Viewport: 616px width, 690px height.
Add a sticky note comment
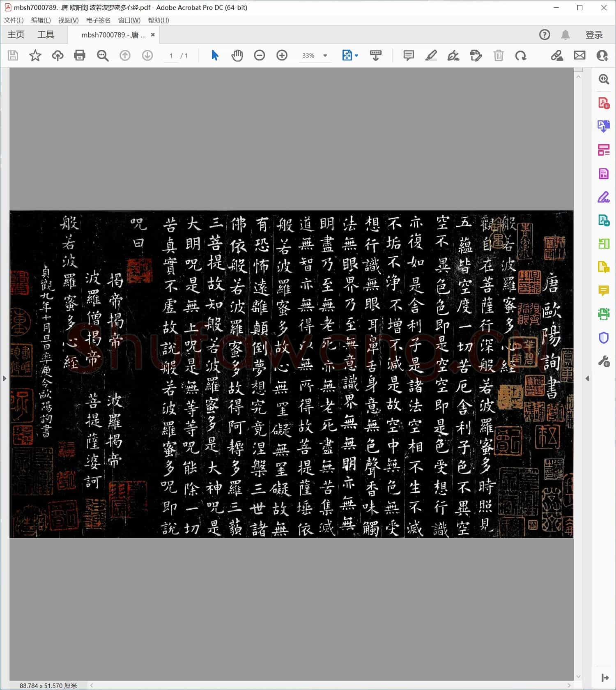pos(408,55)
